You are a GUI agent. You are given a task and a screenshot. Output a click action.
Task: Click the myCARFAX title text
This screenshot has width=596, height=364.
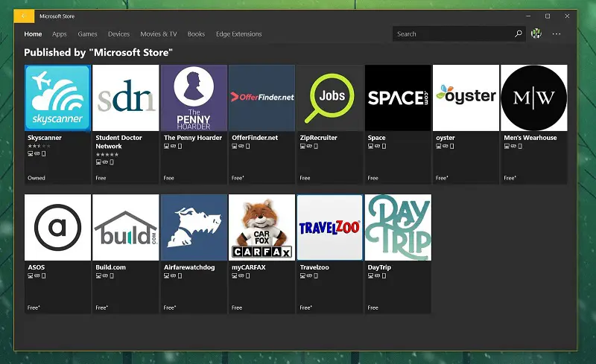point(249,267)
